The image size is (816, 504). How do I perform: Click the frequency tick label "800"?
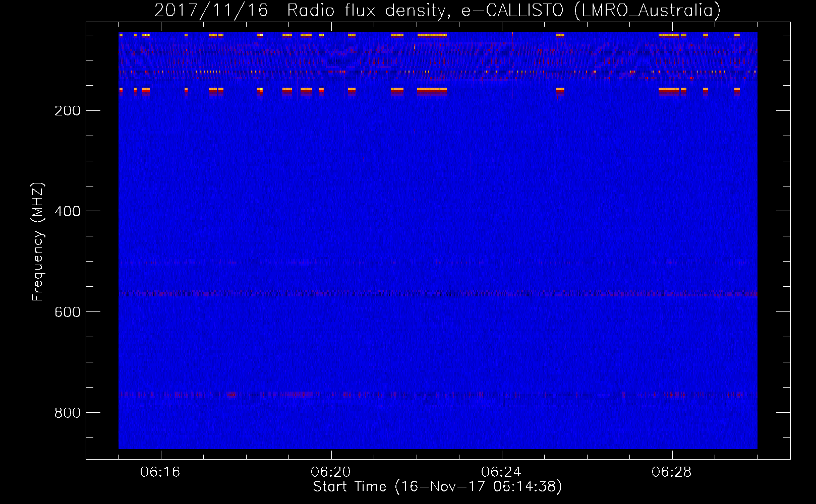point(68,413)
